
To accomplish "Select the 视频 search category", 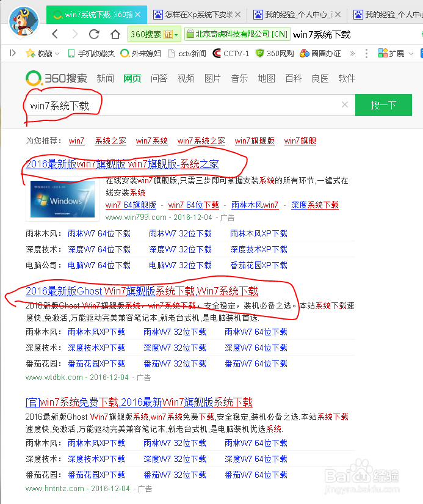I will [186, 78].
